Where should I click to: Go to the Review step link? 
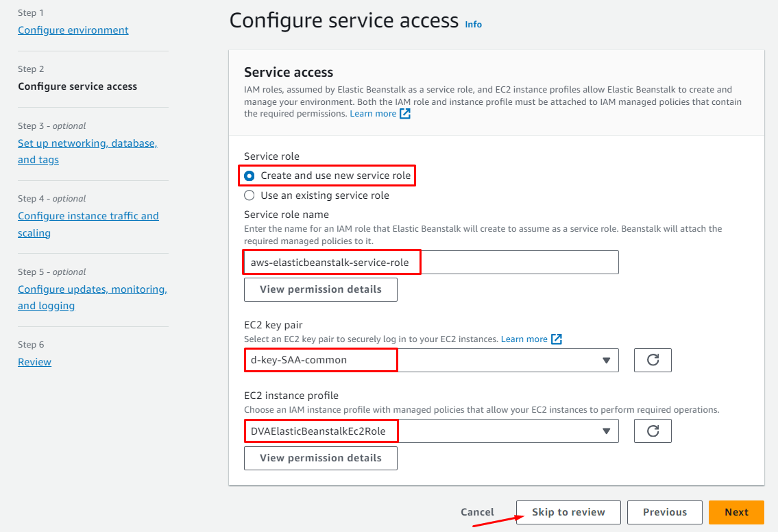(x=34, y=362)
